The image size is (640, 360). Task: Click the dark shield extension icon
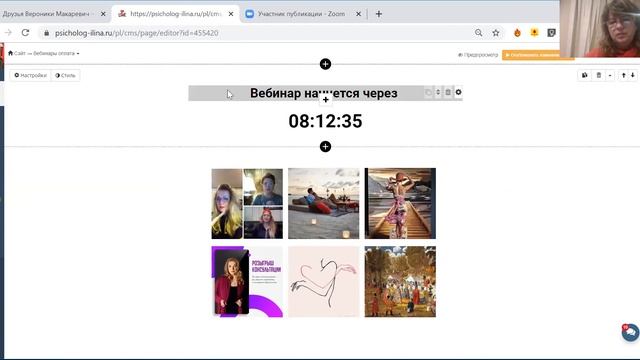point(551,33)
